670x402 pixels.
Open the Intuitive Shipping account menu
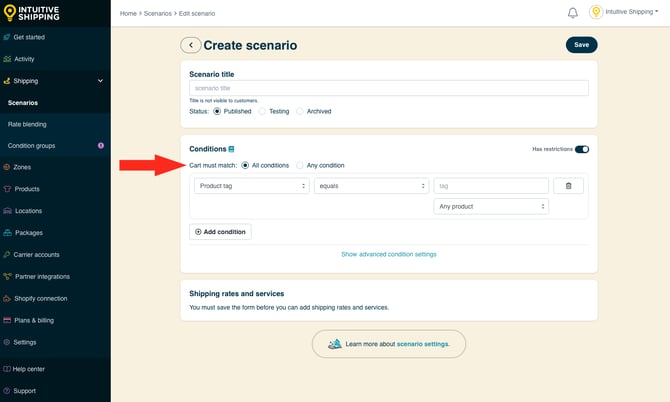click(632, 12)
